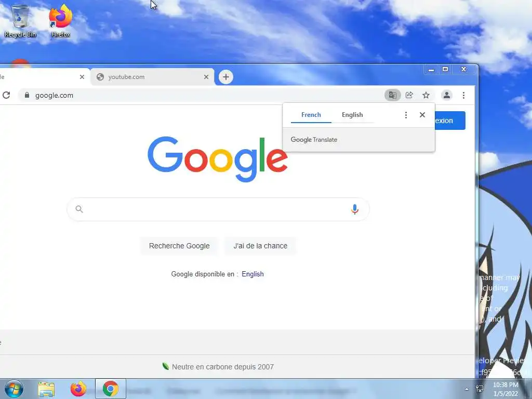Image resolution: width=532 pixels, height=399 pixels.
Task: Click the network icon in the system tray
Action: [x=480, y=389]
